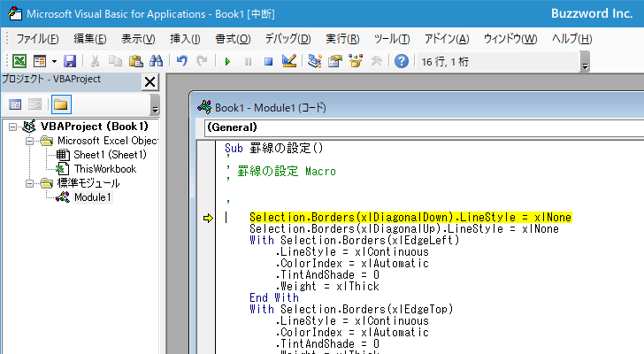The width and height of the screenshot is (644, 354).
Task: Open the 表示(V) menu
Action: 138,39
